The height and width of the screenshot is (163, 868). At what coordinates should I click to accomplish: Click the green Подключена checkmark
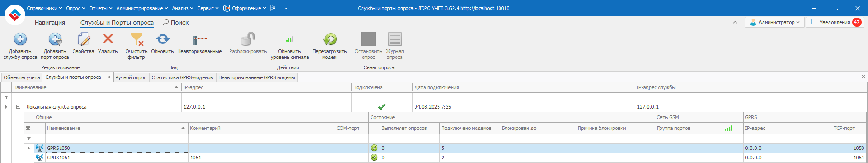click(x=382, y=107)
